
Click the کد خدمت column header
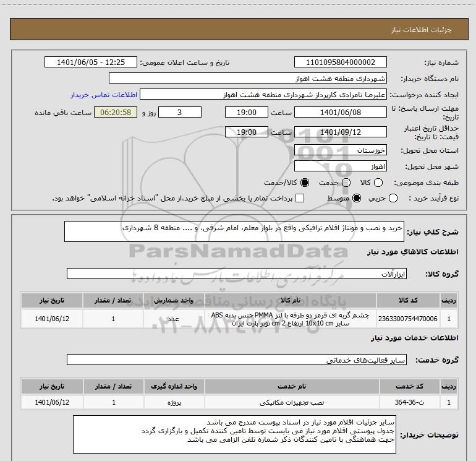click(409, 386)
